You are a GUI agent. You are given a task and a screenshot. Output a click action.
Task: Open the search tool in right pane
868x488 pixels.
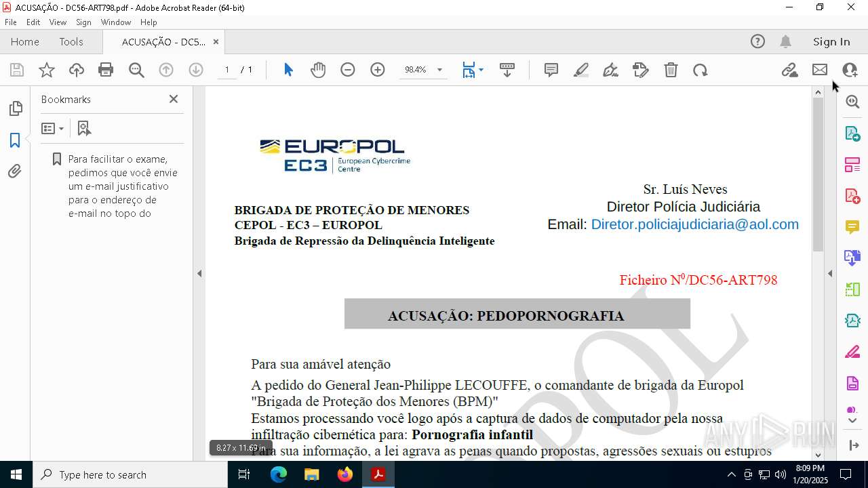coord(852,102)
